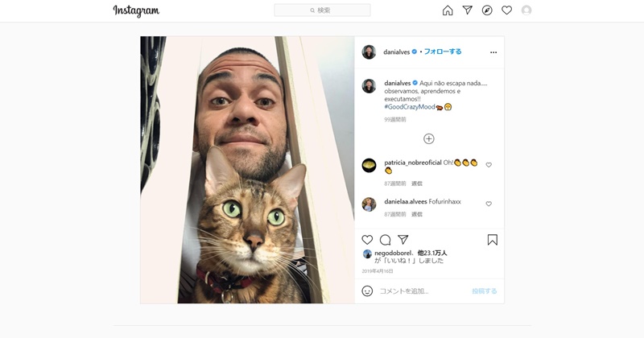Go to Instagram home via house icon

tap(448, 10)
